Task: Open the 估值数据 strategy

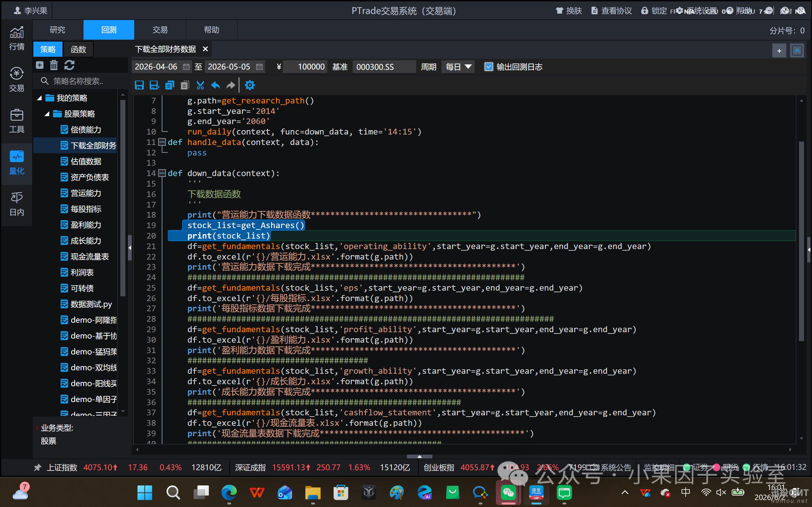Action: (81, 161)
